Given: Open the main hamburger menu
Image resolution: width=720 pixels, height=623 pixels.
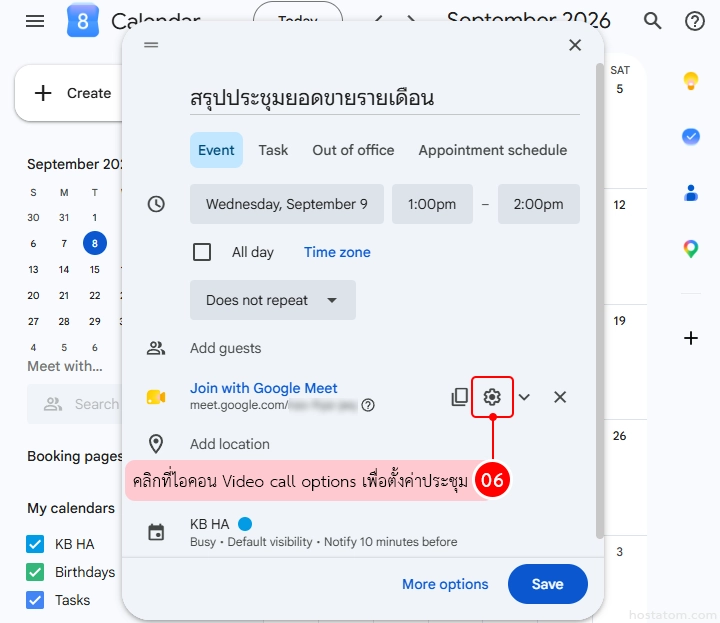Looking at the screenshot, I should (35, 21).
